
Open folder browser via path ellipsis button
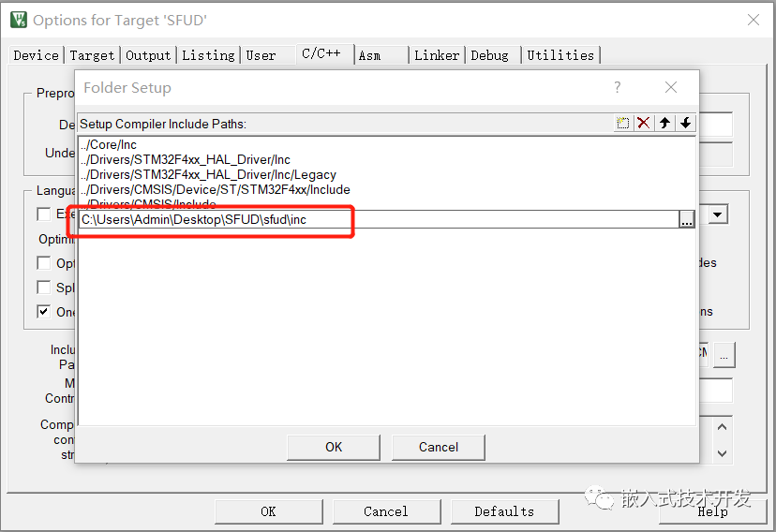pos(686,219)
